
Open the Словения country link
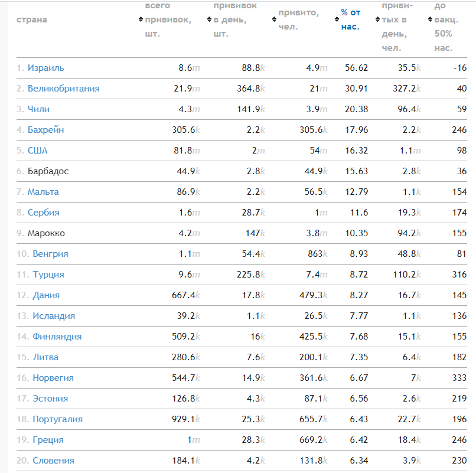pyautogui.click(x=53, y=460)
